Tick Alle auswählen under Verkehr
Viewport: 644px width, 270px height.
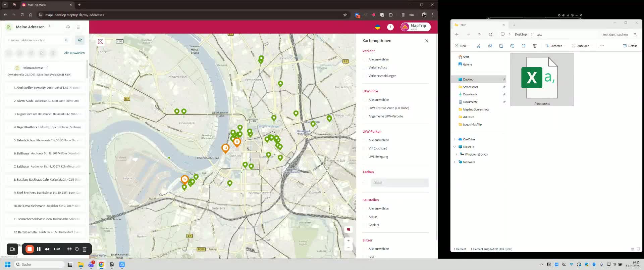(x=365, y=59)
